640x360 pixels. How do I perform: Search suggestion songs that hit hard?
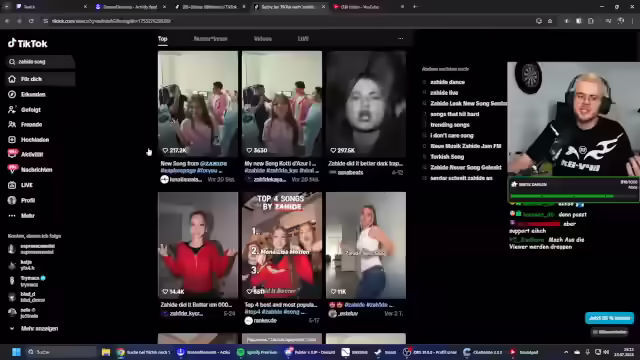click(x=454, y=114)
